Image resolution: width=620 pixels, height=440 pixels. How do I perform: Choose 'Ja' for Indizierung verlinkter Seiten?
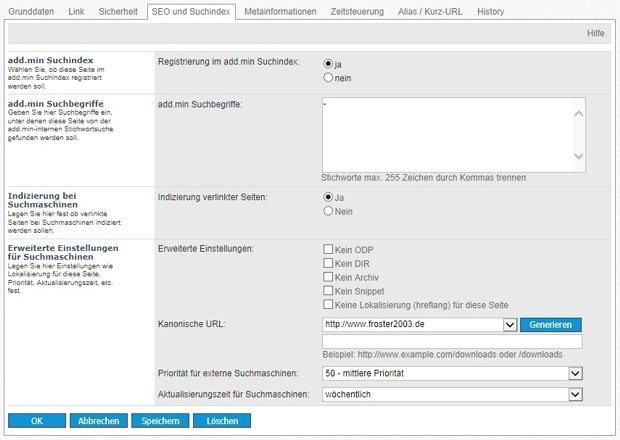tap(328, 197)
